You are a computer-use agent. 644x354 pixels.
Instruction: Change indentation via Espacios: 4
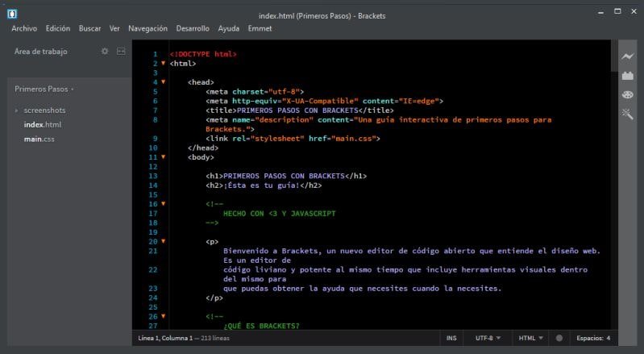click(593, 338)
